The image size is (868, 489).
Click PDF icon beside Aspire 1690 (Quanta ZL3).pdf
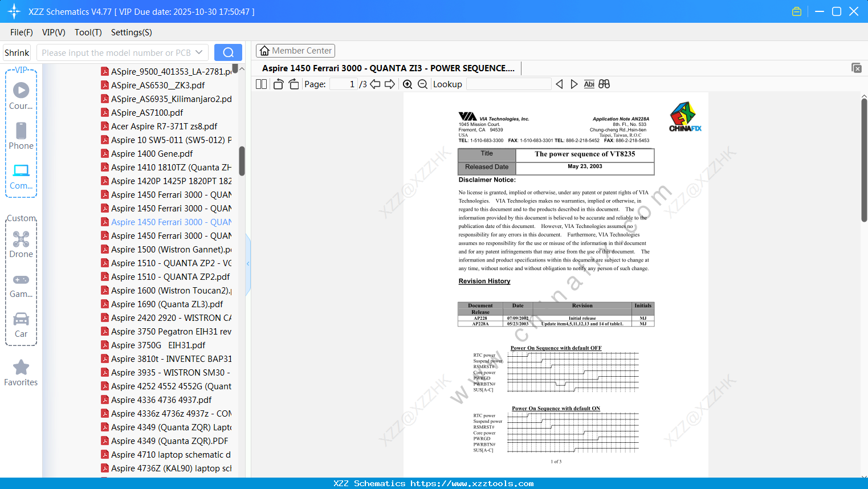point(105,304)
